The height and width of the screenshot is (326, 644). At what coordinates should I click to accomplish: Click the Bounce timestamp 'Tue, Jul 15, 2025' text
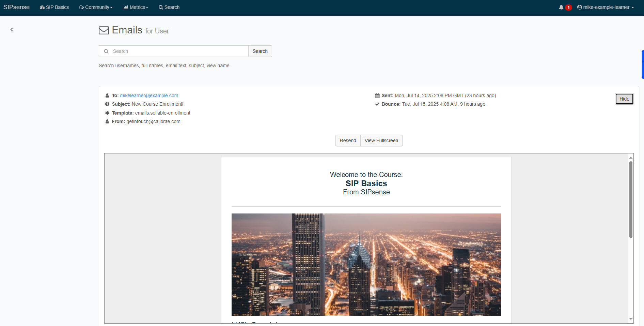[x=420, y=104]
